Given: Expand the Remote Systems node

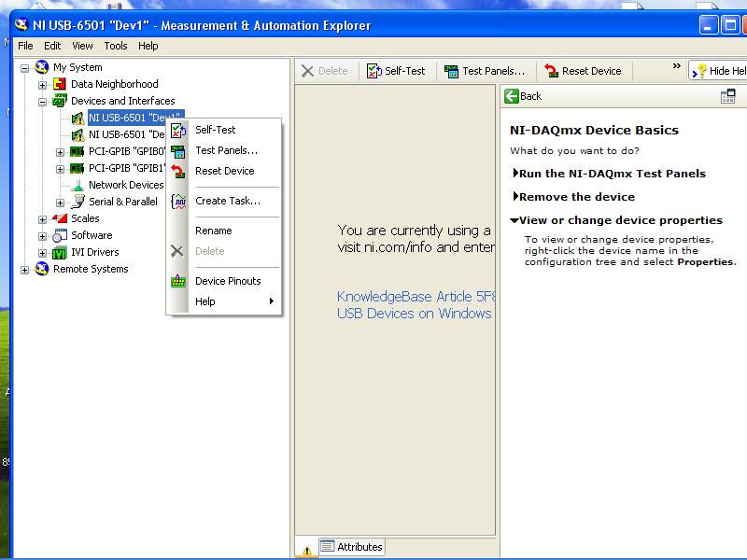Looking at the screenshot, I should coord(25,270).
